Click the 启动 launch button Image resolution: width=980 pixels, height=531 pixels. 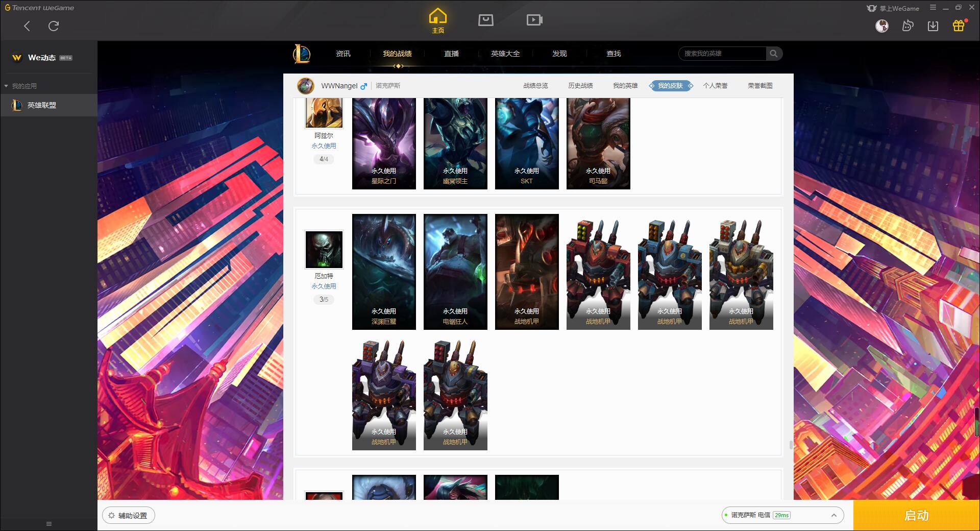click(916, 516)
